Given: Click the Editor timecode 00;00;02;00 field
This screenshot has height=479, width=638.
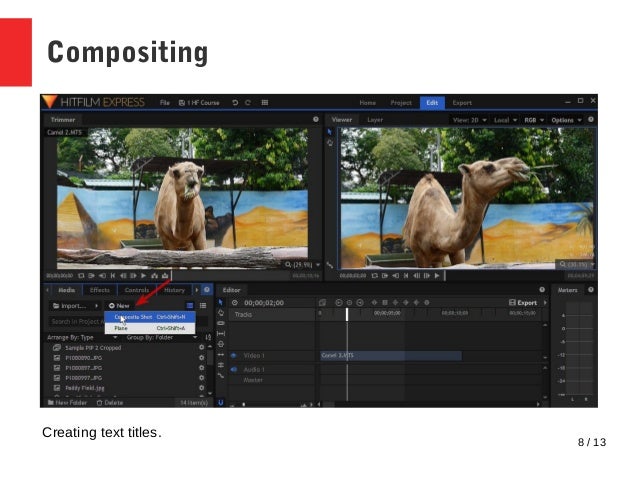Looking at the screenshot, I should point(264,303).
